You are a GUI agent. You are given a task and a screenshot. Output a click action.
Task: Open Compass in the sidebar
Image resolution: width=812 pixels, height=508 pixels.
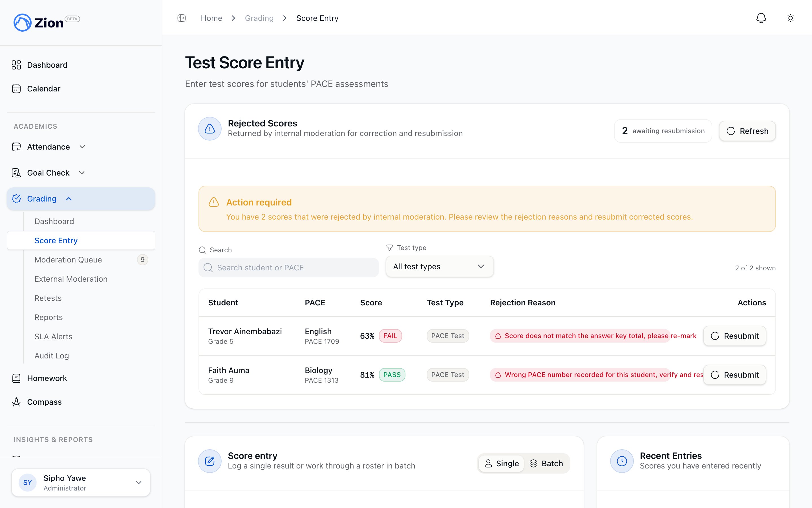pyautogui.click(x=81, y=402)
